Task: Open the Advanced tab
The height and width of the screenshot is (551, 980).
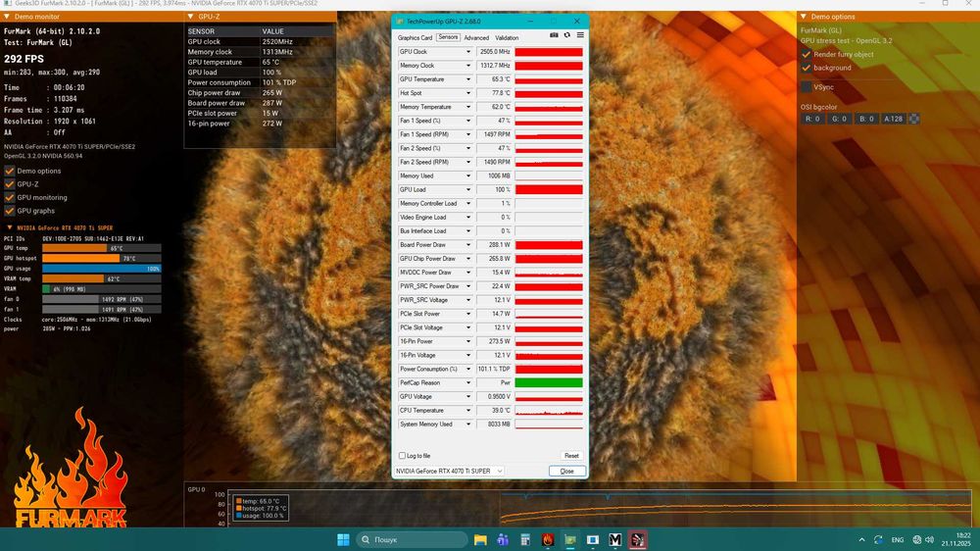Action: click(476, 37)
